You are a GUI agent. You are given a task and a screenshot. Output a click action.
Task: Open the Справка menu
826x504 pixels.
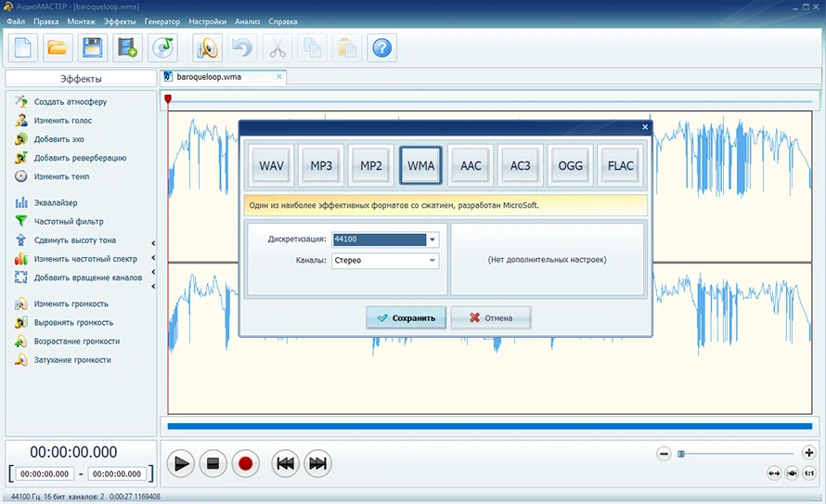283,21
